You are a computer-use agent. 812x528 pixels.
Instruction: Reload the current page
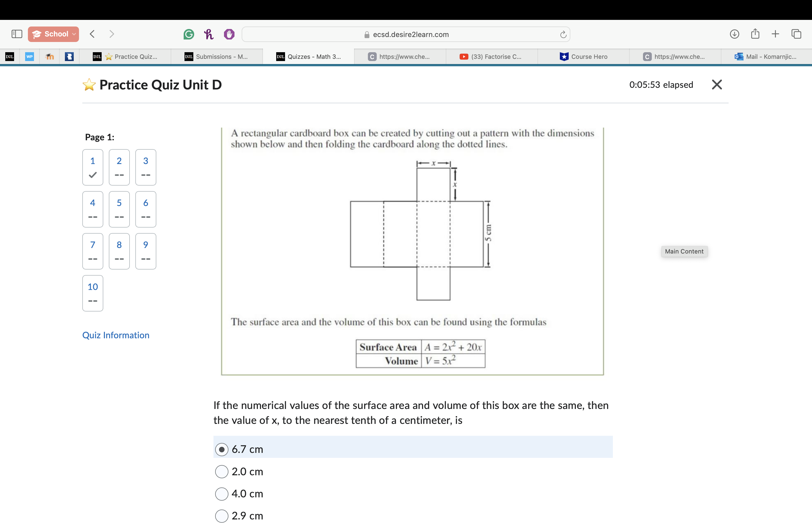coord(563,34)
